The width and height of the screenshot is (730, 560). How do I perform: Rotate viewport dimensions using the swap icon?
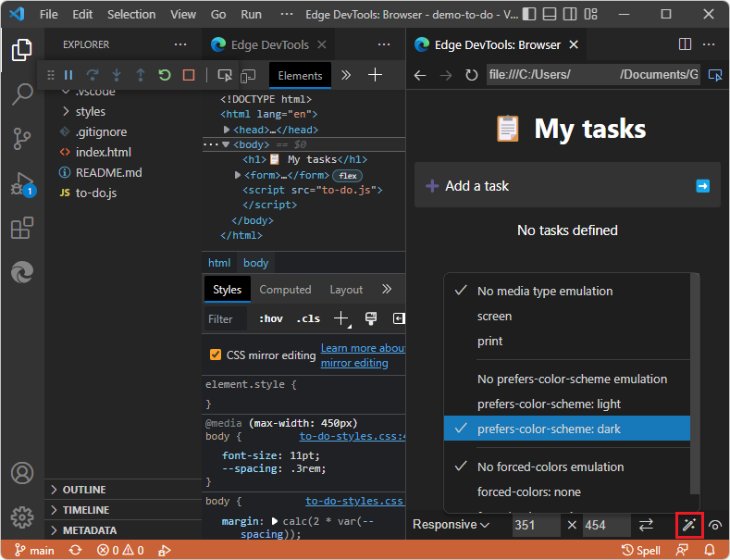pyautogui.click(x=647, y=525)
